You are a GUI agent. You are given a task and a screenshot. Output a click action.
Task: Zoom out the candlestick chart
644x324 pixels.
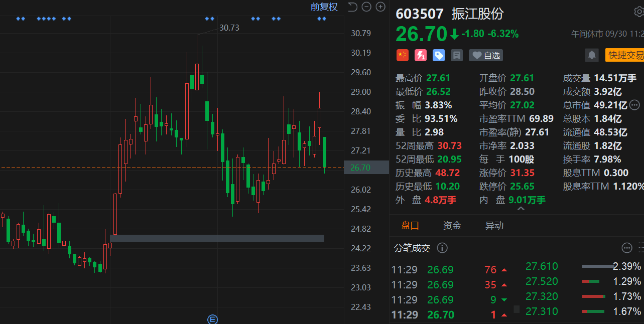[366, 7]
